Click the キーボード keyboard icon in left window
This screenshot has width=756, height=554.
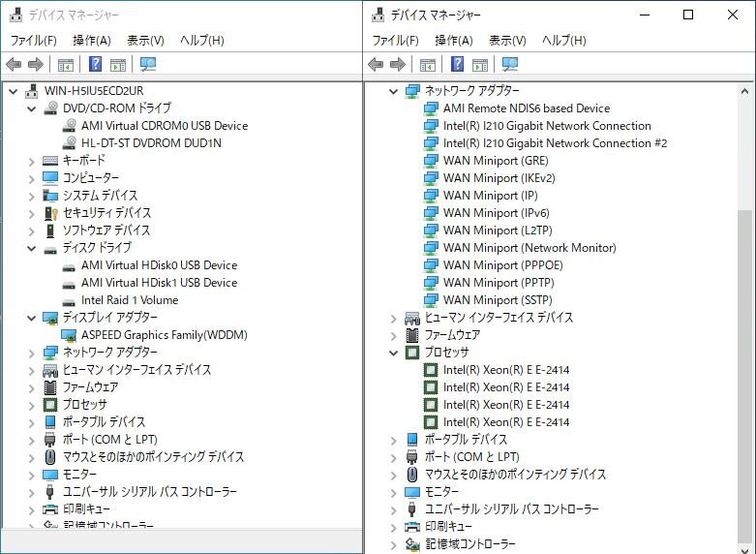click(50, 161)
